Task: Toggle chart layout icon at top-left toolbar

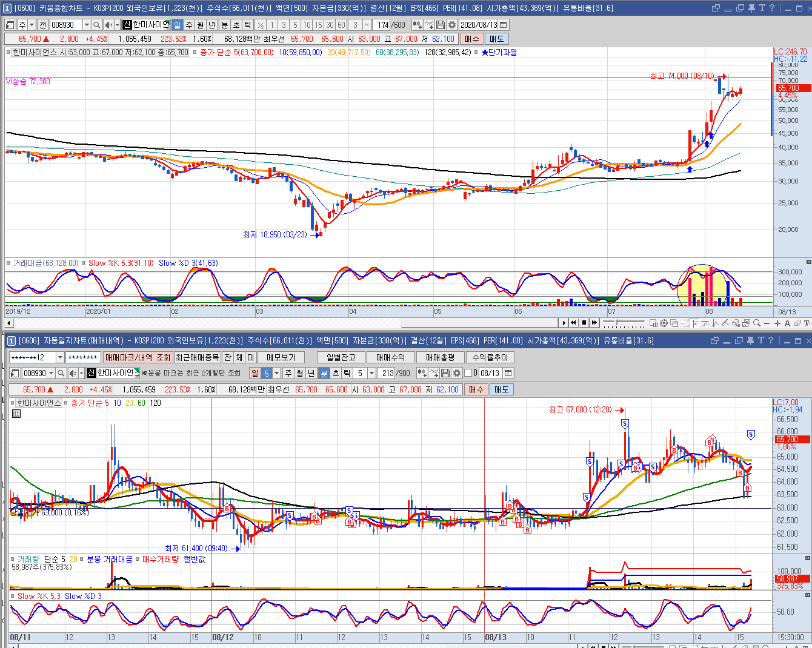Action: (x=10, y=25)
